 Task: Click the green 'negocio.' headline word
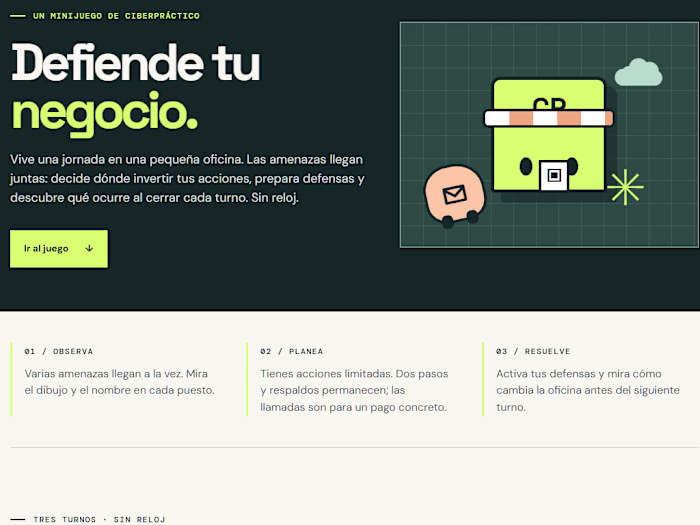[x=104, y=113]
